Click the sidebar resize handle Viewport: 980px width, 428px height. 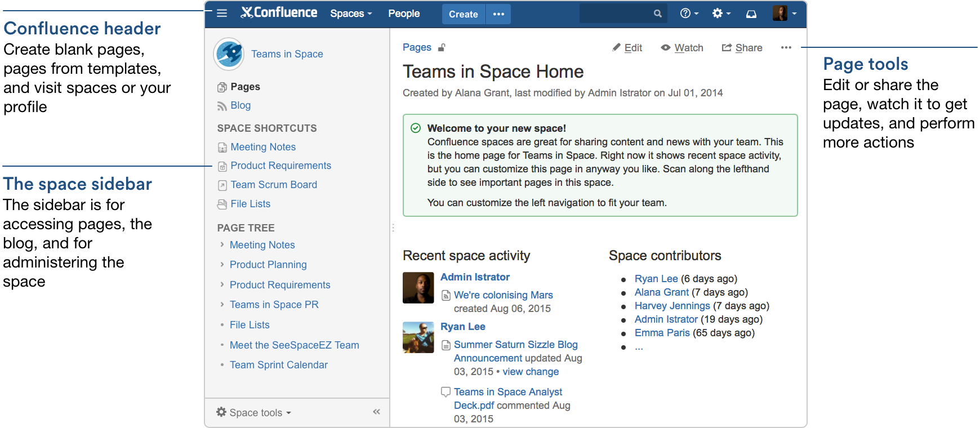(393, 228)
